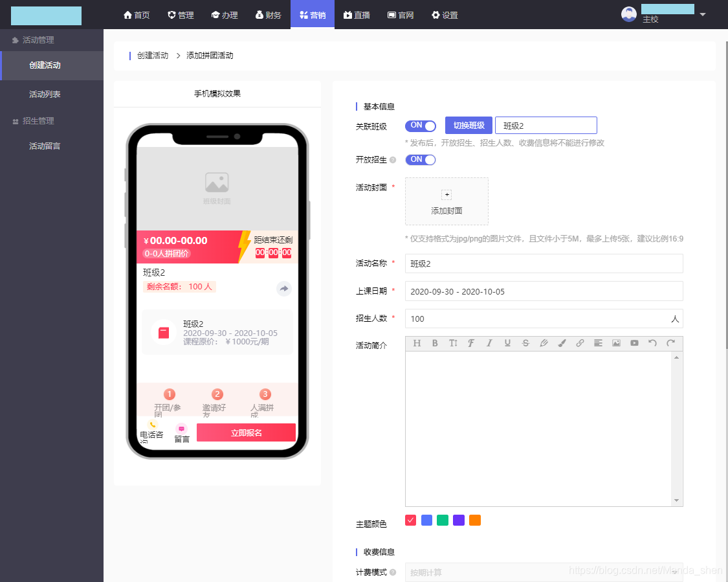This screenshot has width=728, height=582.
Task: Toggle strikethrough formatting
Action: pos(525,343)
